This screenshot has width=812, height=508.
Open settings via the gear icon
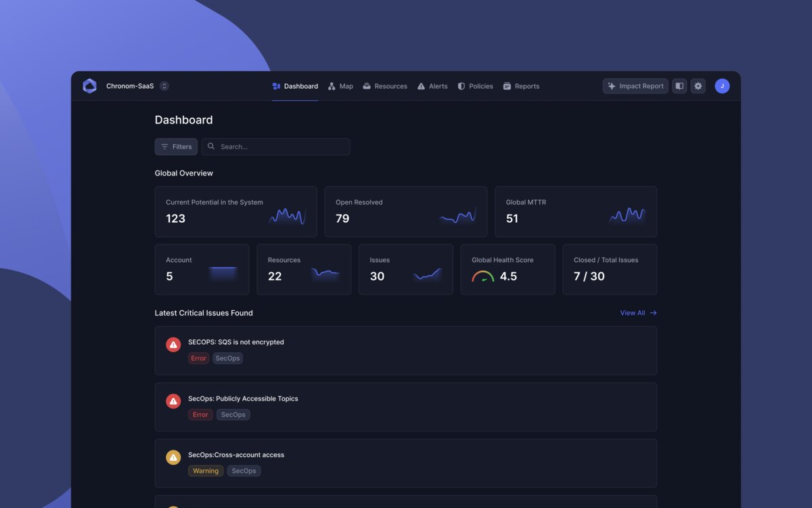(x=698, y=86)
